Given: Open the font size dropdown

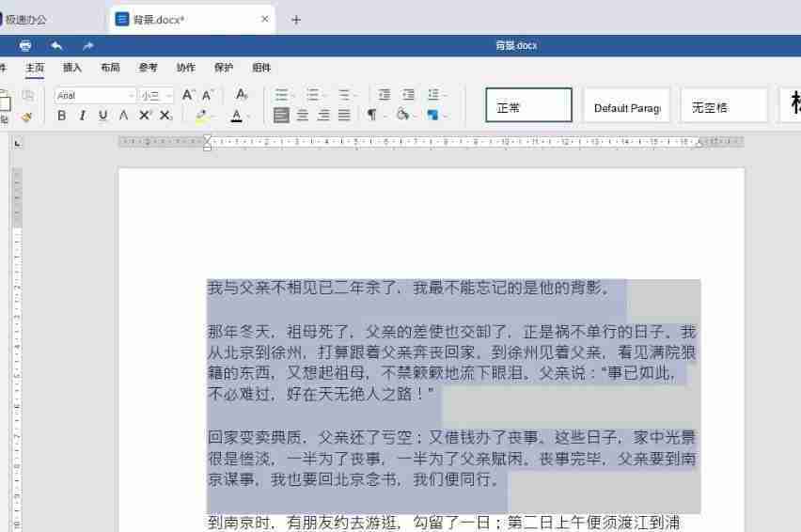Looking at the screenshot, I should [x=168, y=96].
